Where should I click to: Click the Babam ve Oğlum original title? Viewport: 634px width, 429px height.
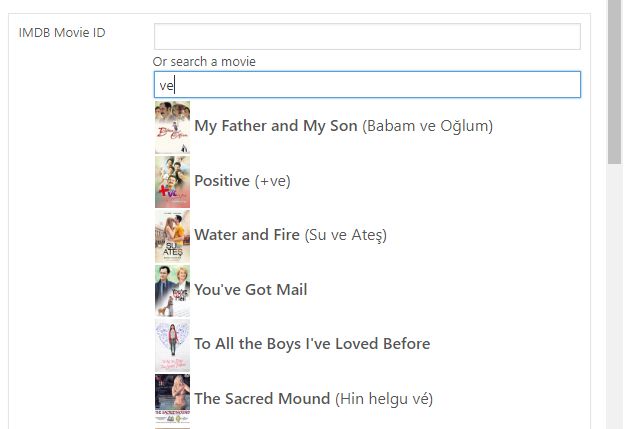coord(428,126)
